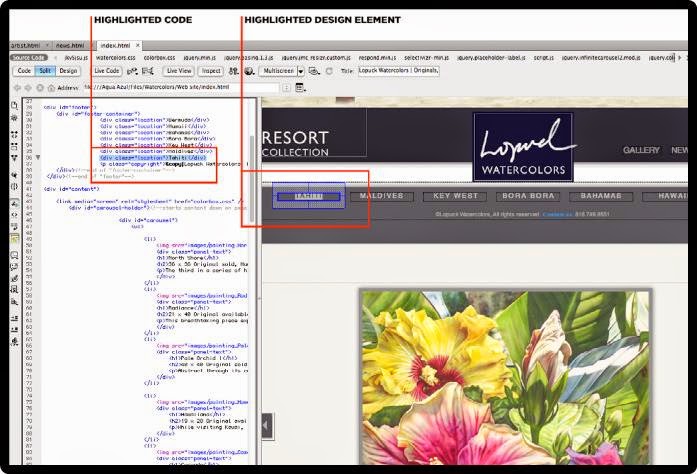Open the Multiscreen dropdown arrow
The image size is (697, 474).
point(301,71)
